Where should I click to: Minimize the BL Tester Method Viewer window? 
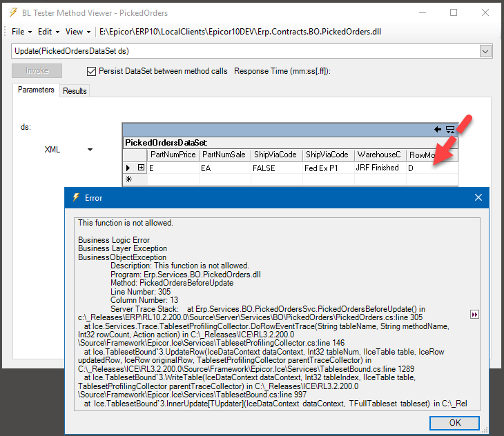coord(423,13)
